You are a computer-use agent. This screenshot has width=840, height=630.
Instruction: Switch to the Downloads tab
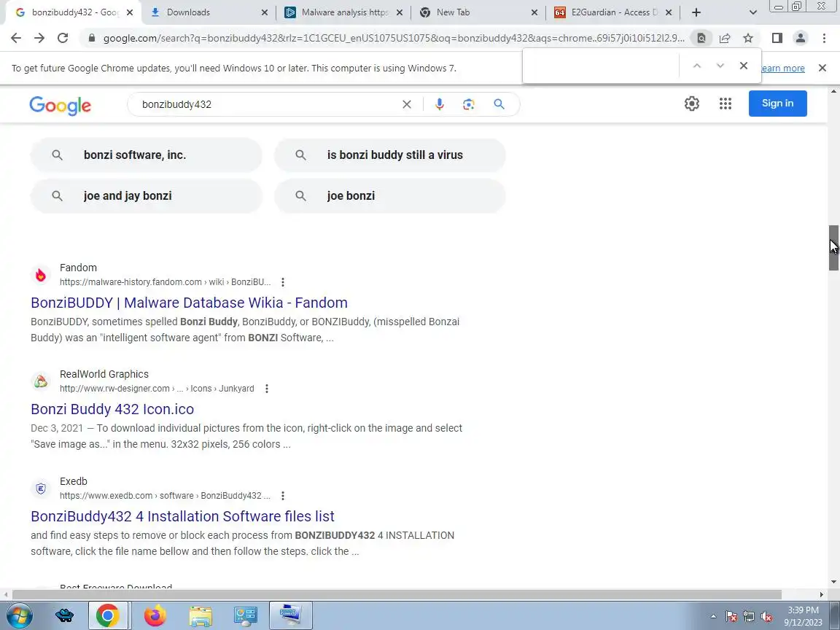(209, 12)
